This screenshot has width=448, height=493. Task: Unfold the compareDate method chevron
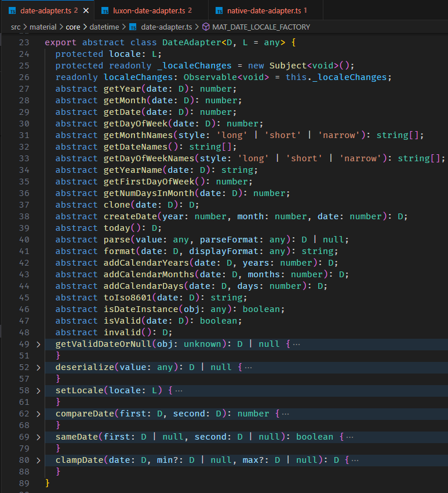[x=38, y=414]
